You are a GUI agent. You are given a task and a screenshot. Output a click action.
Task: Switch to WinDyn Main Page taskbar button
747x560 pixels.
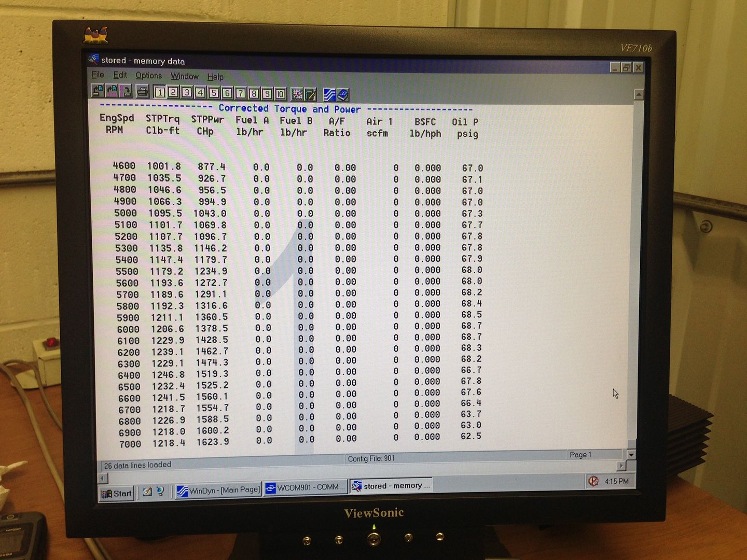click(x=218, y=490)
